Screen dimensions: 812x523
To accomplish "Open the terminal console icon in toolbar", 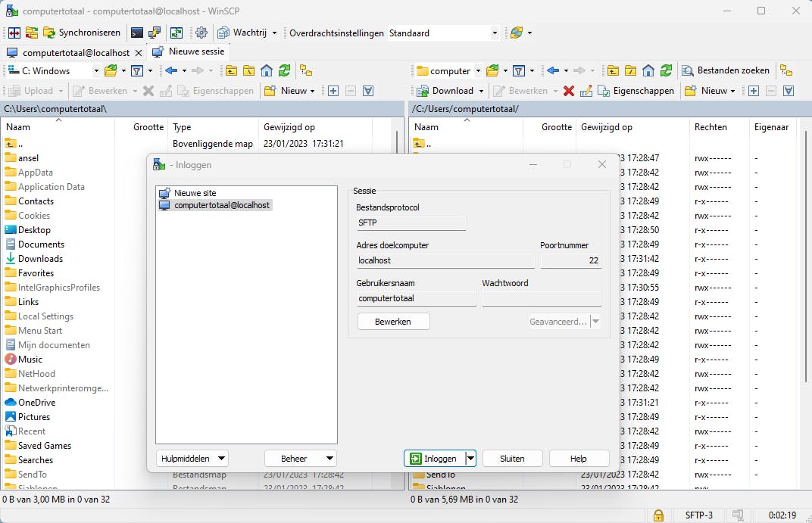I will tap(136, 33).
